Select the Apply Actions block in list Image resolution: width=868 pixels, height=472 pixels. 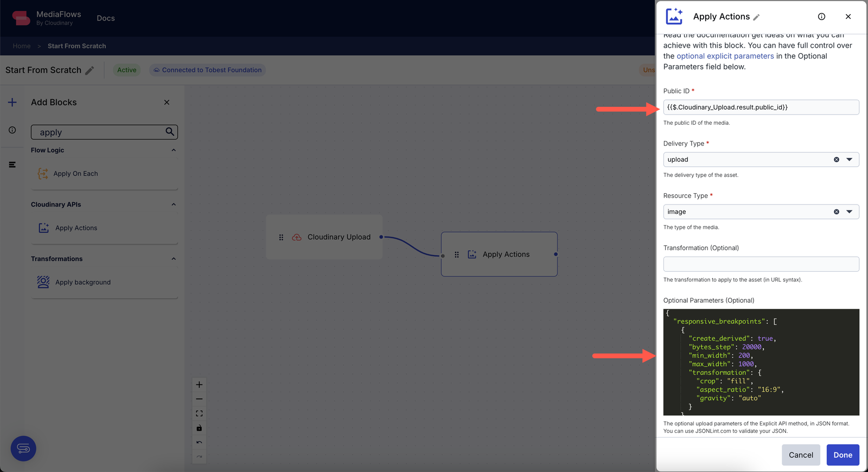click(x=104, y=228)
